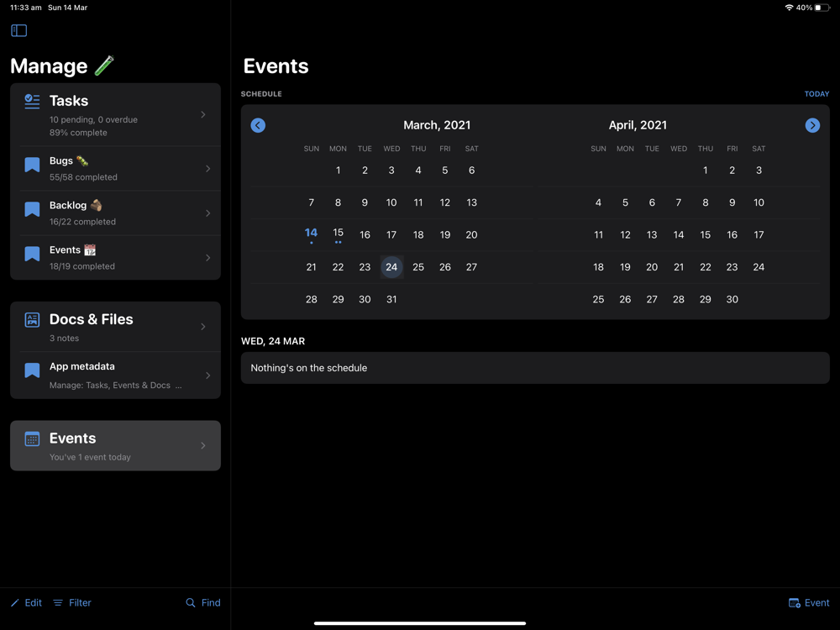Select March 1 on the calendar
840x630 pixels.
[338, 171]
